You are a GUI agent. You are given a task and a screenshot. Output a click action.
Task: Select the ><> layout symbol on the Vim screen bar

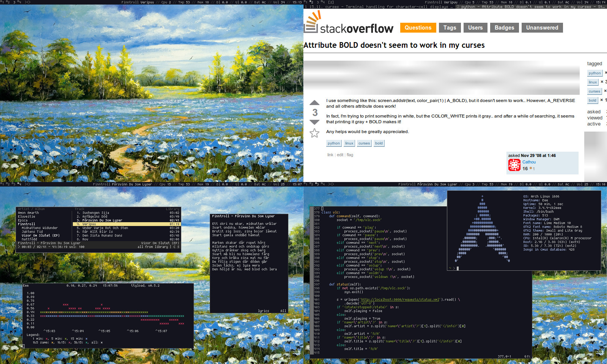pyautogui.click(x=331, y=184)
